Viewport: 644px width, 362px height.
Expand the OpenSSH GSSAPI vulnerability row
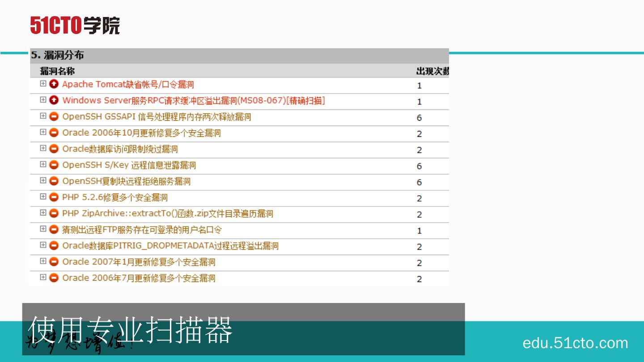43,116
